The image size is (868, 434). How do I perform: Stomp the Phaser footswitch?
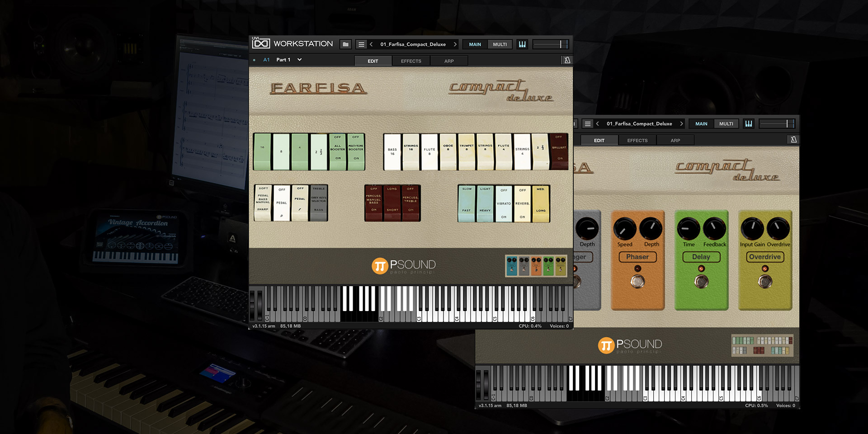tap(638, 282)
